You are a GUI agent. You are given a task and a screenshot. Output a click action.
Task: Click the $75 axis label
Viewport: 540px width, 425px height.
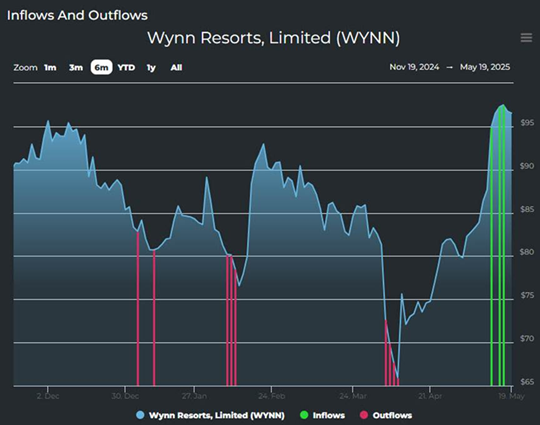527,295
